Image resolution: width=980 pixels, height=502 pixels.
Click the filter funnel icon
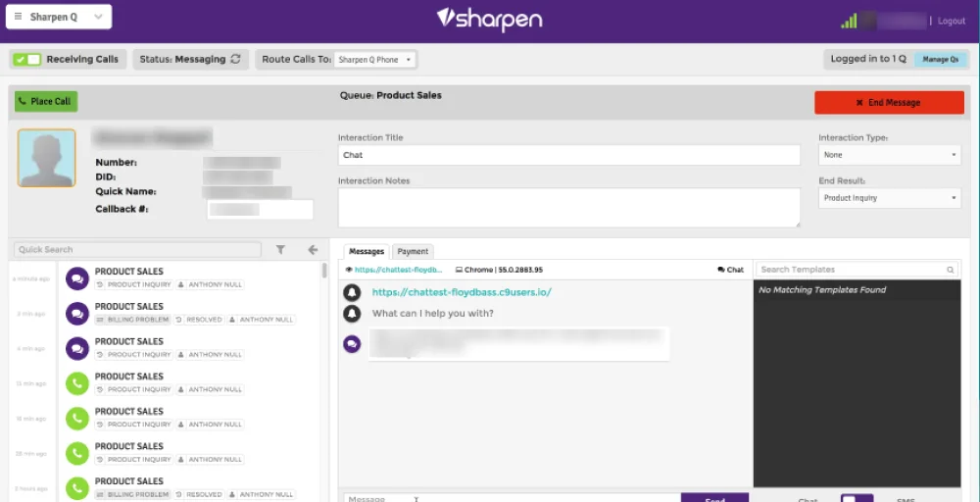[280, 250]
